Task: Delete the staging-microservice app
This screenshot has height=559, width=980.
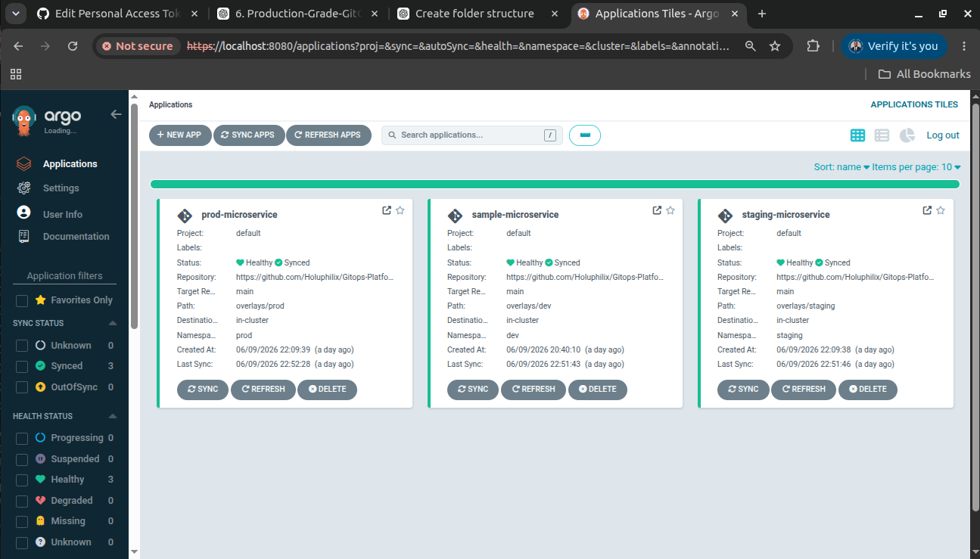Action: [x=867, y=390]
